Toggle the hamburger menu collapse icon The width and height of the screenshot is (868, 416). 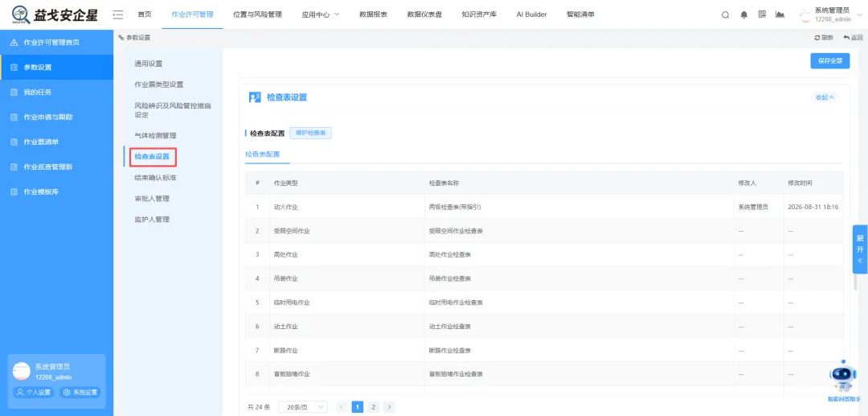[118, 14]
